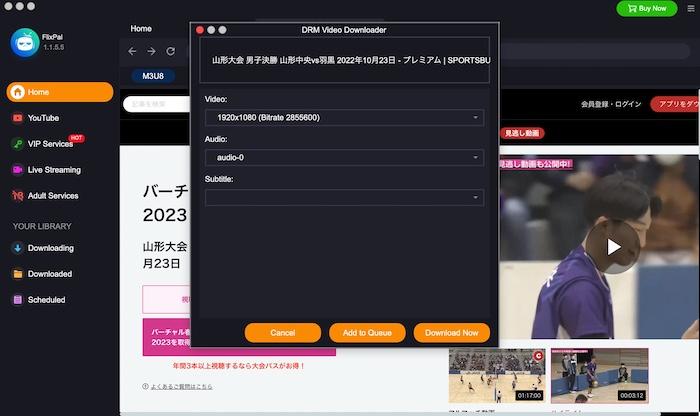Open Adult Services section

coord(53,196)
